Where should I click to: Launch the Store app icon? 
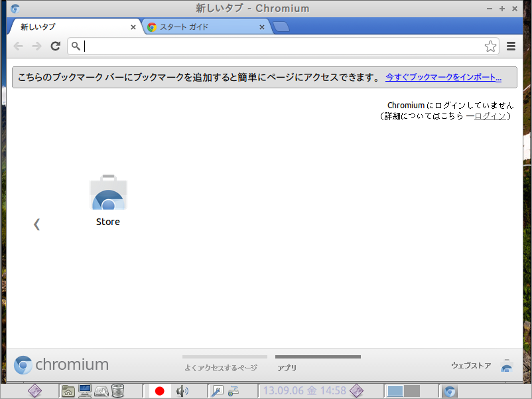click(108, 193)
